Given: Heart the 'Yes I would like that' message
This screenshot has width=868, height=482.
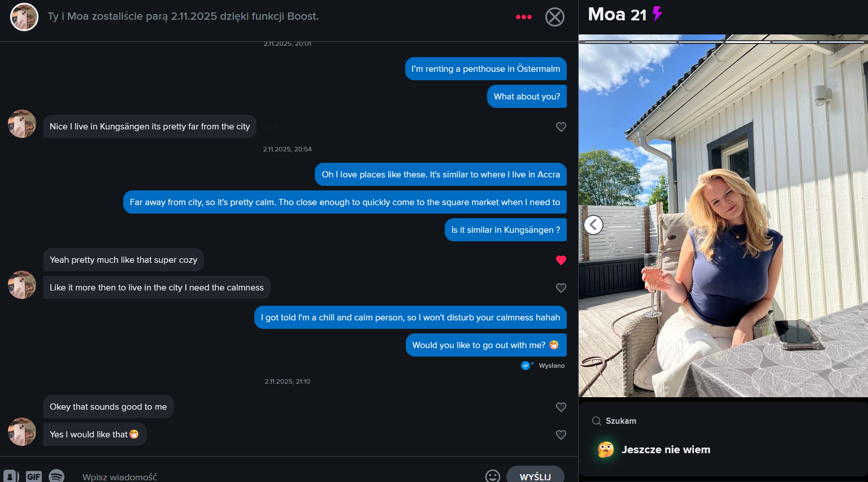Looking at the screenshot, I should coord(561,435).
